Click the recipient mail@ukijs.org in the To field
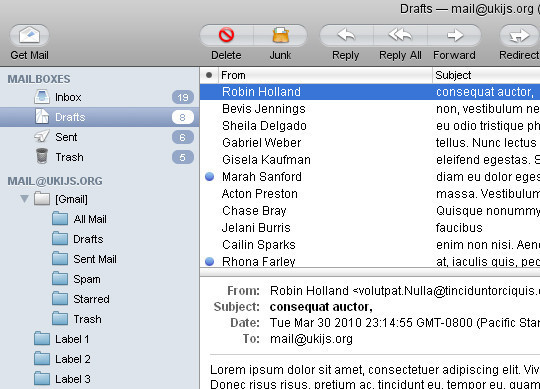Screen dimensions: 540x389 pos(311,339)
